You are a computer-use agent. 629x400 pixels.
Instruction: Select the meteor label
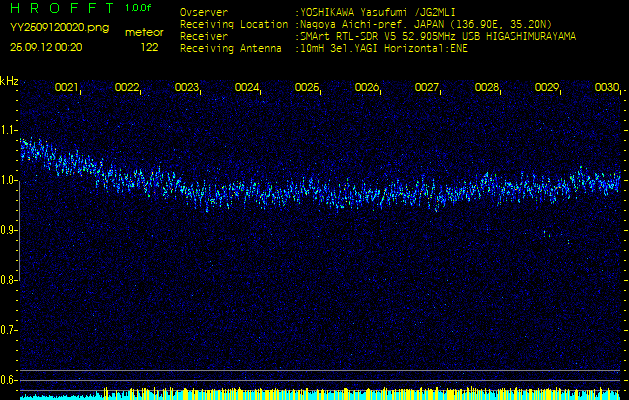click(144, 32)
